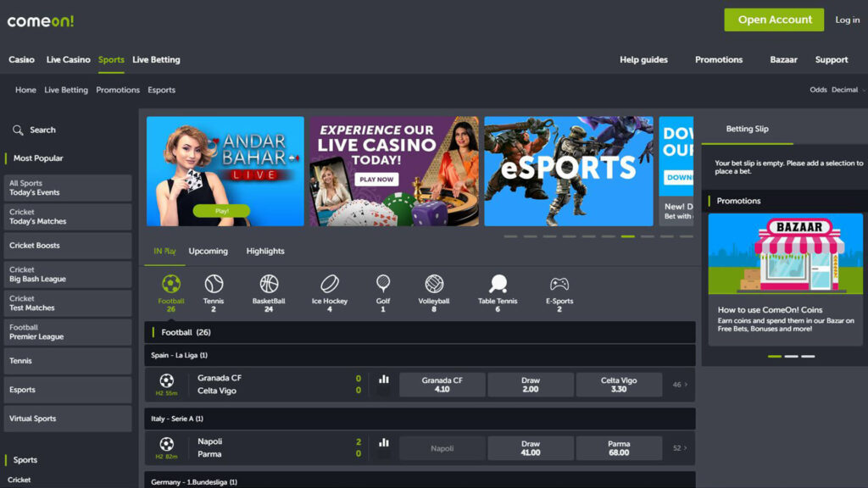Viewport: 868px width, 488px height.
Task: Click Play! on Andar Bahar banner
Action: coord(221,211)
